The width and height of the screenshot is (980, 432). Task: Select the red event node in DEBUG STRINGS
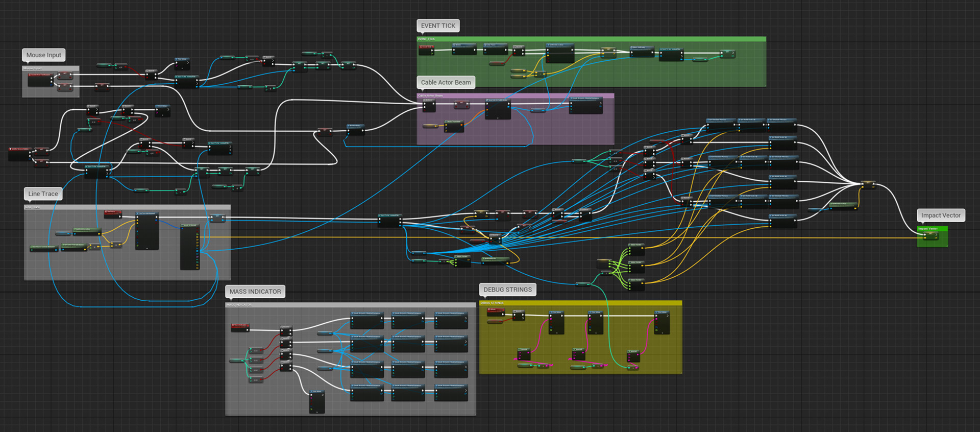(x=496, y=312)
